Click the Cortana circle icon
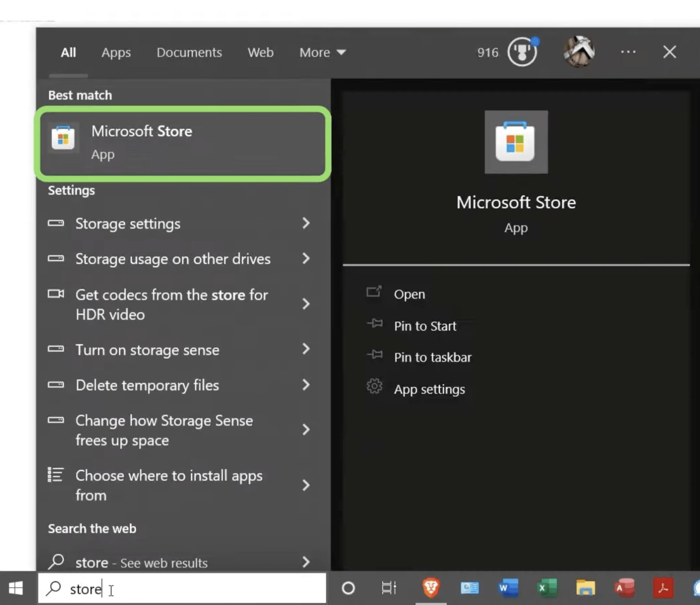Image resolution: width=700 pixels, height=605 pixels. point(348,588)
